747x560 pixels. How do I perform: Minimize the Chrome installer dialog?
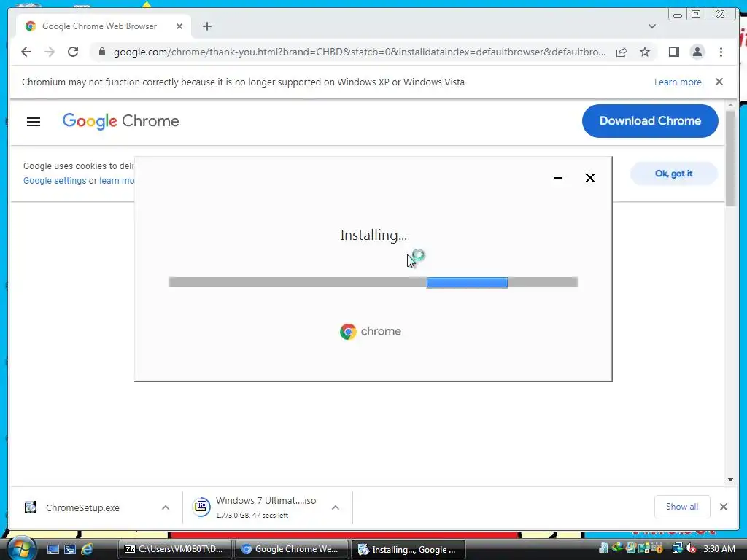pyautogui.click(x=558, y=178)
